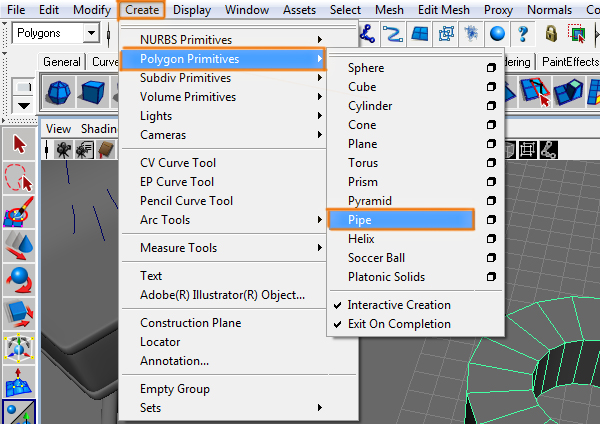Open the viewport View menu
Screen dimensions: 600x424
pos(58,128)
